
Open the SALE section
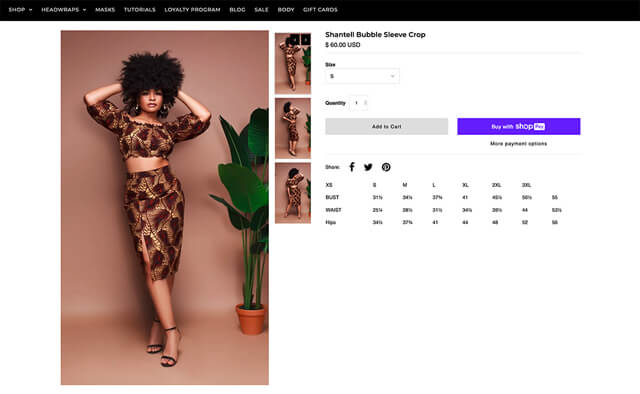(261, 9)
